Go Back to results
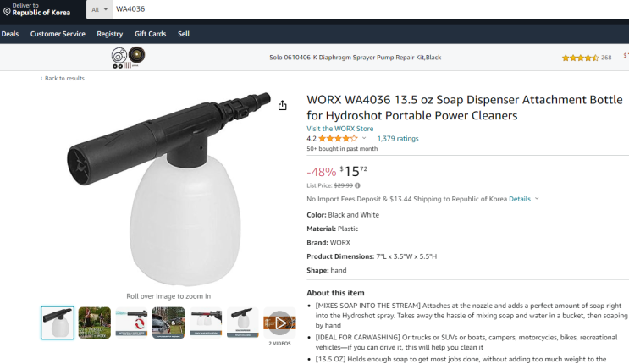This screenshot has height=364, width=629. (62, 78)
